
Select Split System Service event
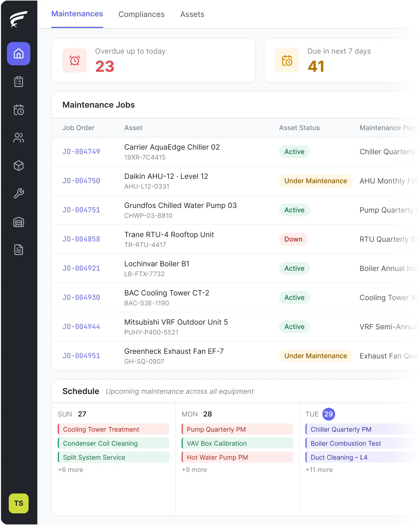tap(113, 457)
